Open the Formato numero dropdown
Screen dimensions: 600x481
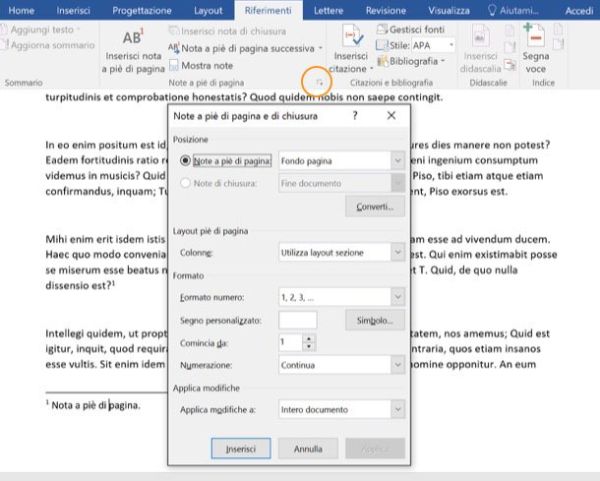click(x=398, y=297)
